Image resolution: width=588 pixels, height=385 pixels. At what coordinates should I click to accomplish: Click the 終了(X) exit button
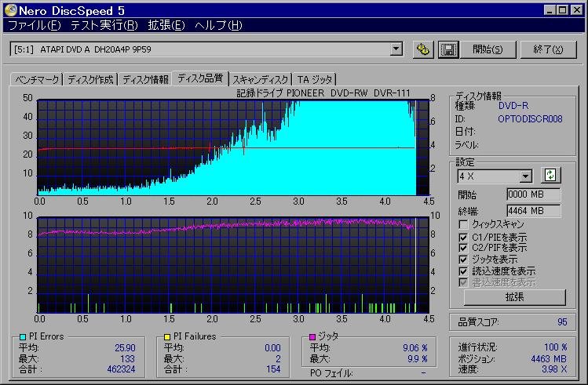click(548, 49)
